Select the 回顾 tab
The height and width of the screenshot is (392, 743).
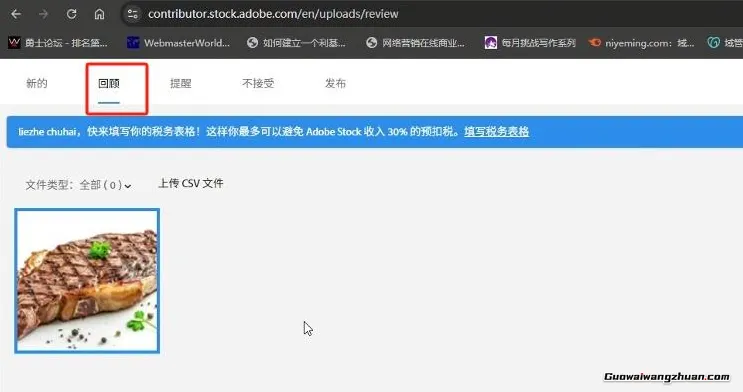click(109, 83)
